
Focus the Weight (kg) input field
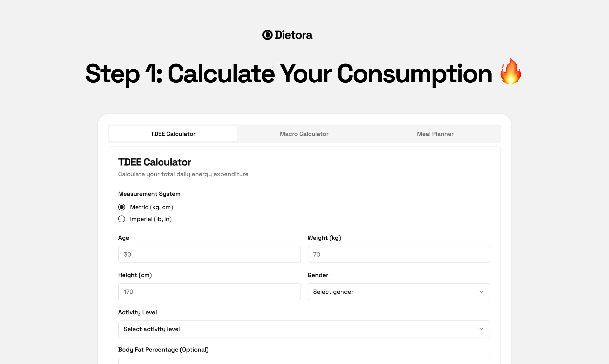point(399,254)
